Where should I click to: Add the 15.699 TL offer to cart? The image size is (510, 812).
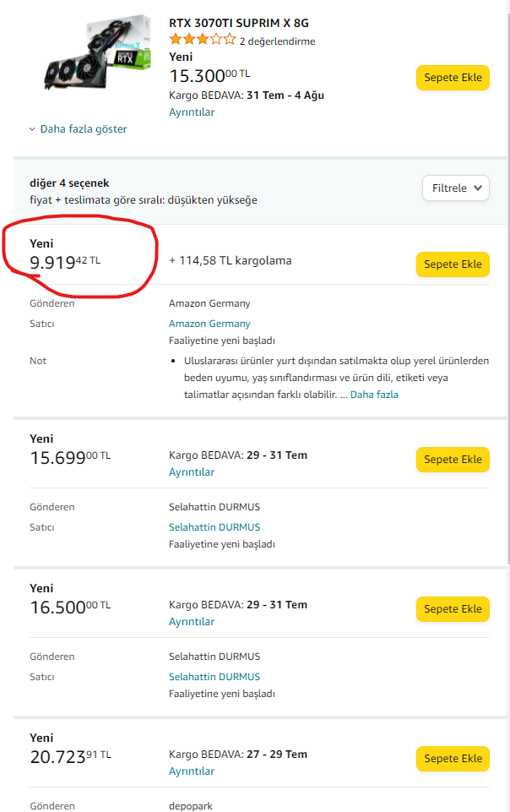pyautogui.click(x=453, y=460)
